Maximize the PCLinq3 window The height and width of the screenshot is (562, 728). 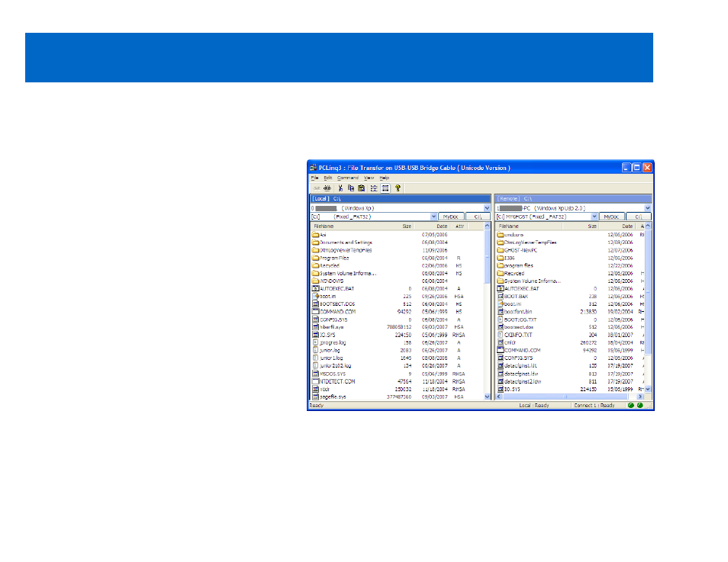[637, 168]
